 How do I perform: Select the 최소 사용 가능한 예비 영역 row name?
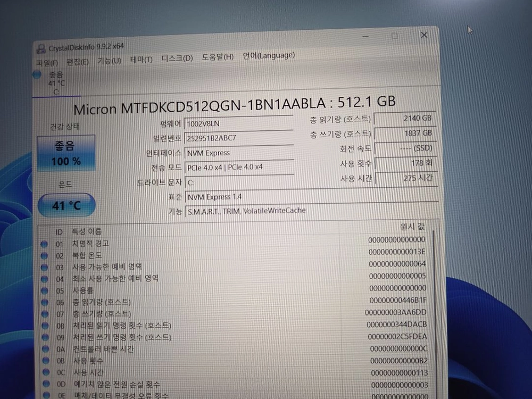coord(115,278)
